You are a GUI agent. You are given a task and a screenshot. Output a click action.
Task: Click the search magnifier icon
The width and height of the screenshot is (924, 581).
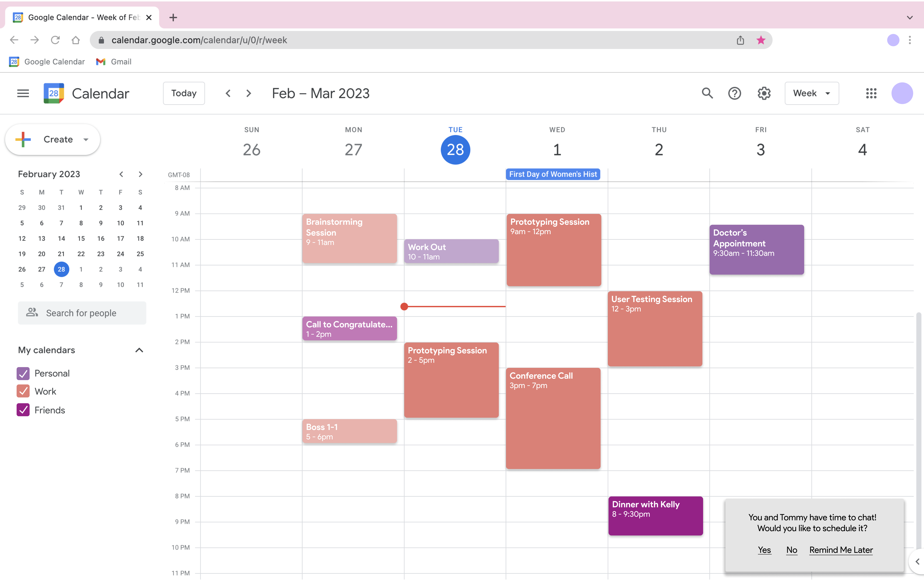pos(707,93)
